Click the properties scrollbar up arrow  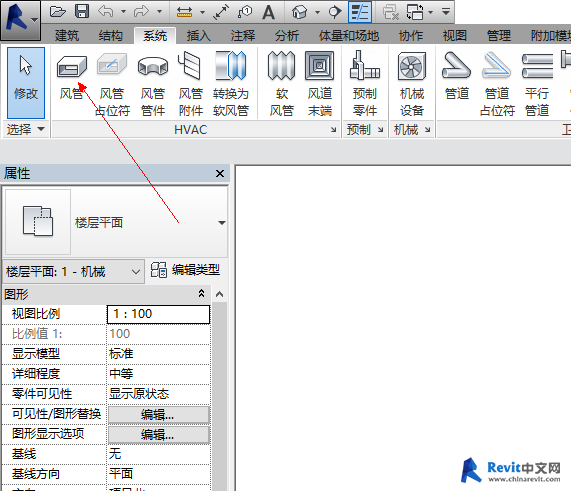[219, 294]
